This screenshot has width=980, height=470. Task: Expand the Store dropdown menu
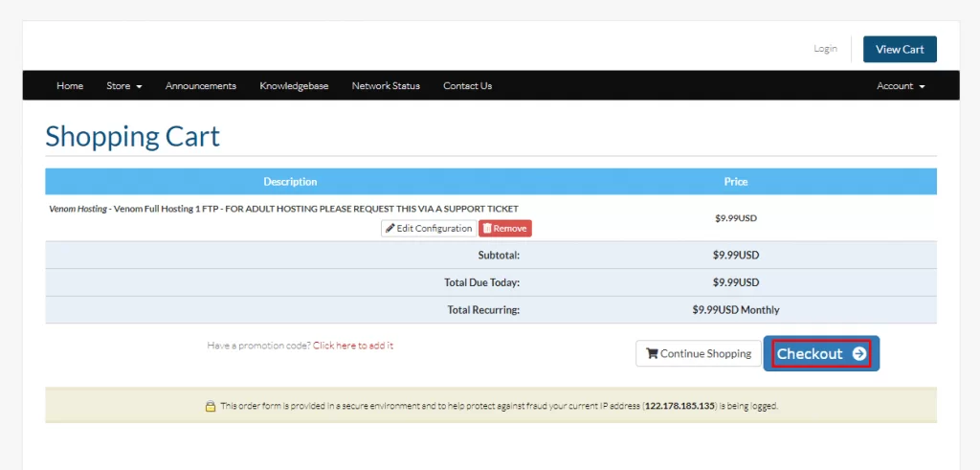coord(123,85)
